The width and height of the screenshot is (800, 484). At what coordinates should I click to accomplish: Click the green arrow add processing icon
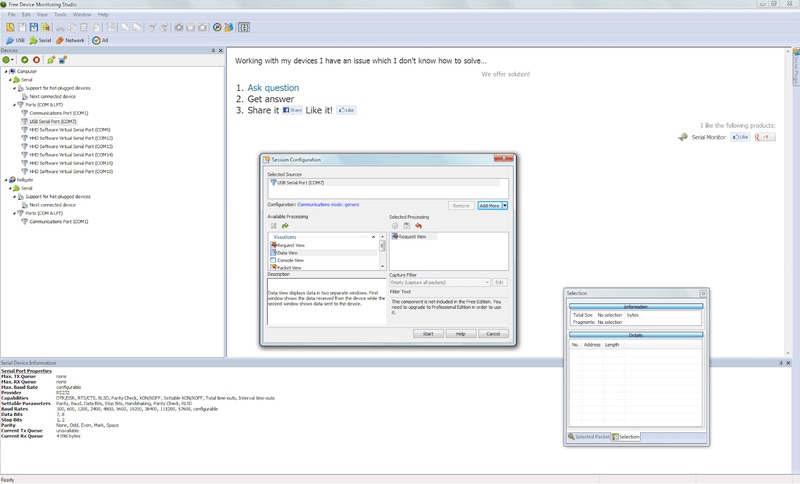[285, 225]
